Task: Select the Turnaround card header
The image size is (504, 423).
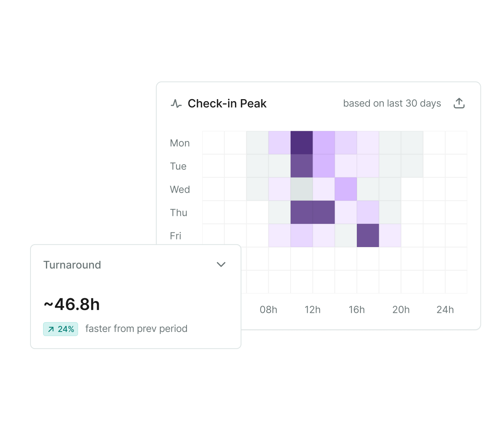Action: (72, 265)
